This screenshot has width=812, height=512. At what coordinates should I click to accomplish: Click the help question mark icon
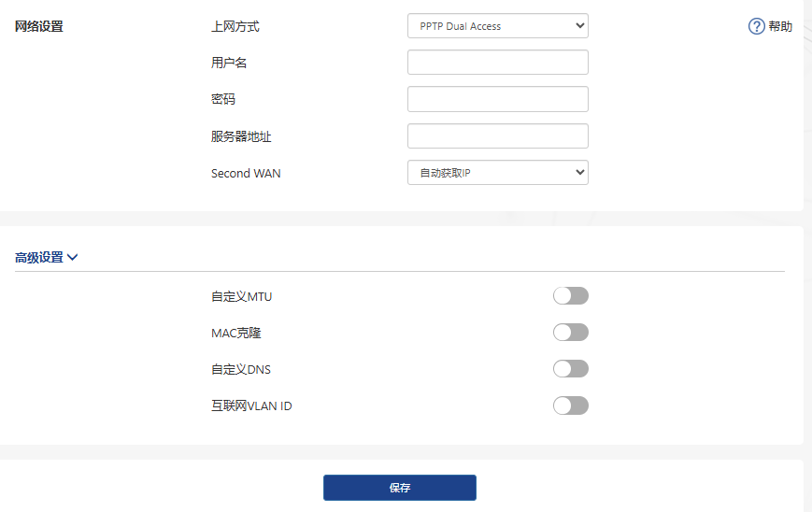(x=757, y=26)
